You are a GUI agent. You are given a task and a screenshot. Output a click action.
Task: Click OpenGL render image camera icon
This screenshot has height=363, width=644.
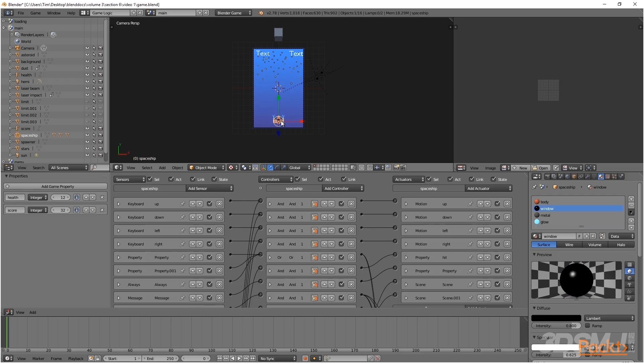pos(396,167)
